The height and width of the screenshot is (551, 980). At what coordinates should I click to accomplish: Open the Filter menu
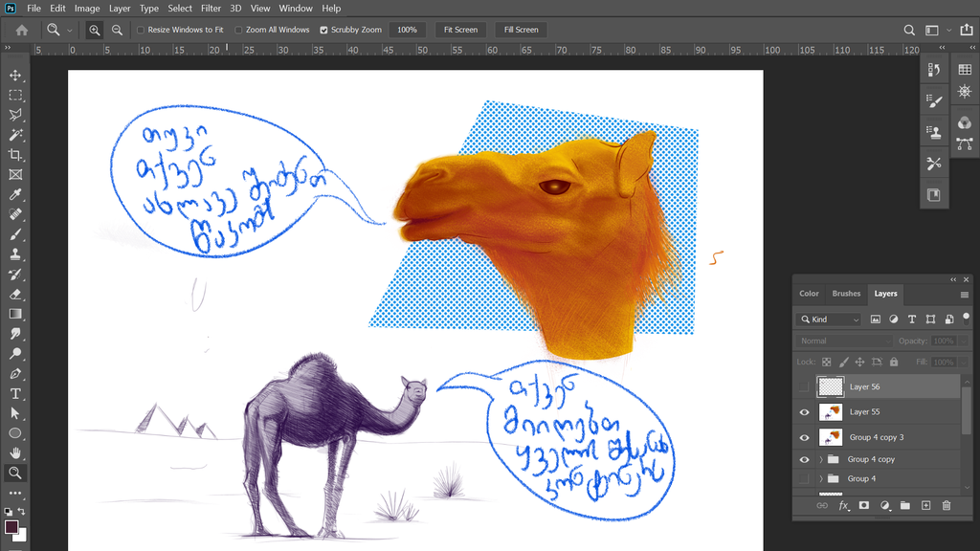pyautogui.click(x=211, y=9)
